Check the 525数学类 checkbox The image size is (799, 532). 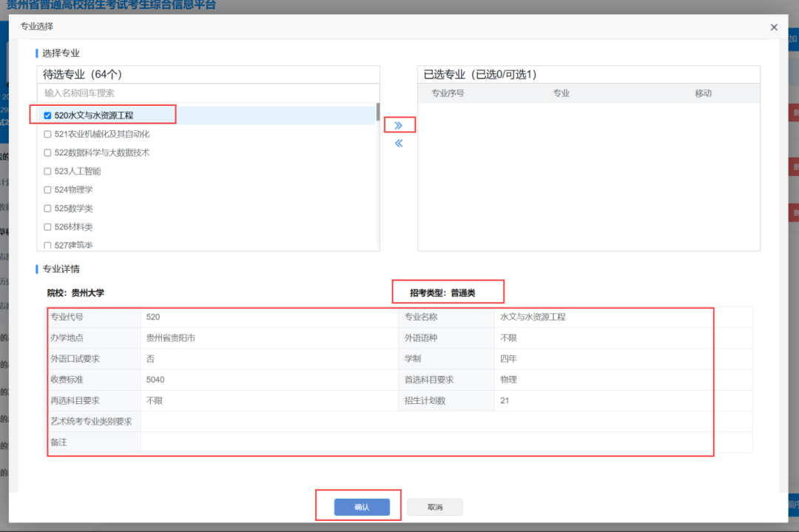pos(48,209)
